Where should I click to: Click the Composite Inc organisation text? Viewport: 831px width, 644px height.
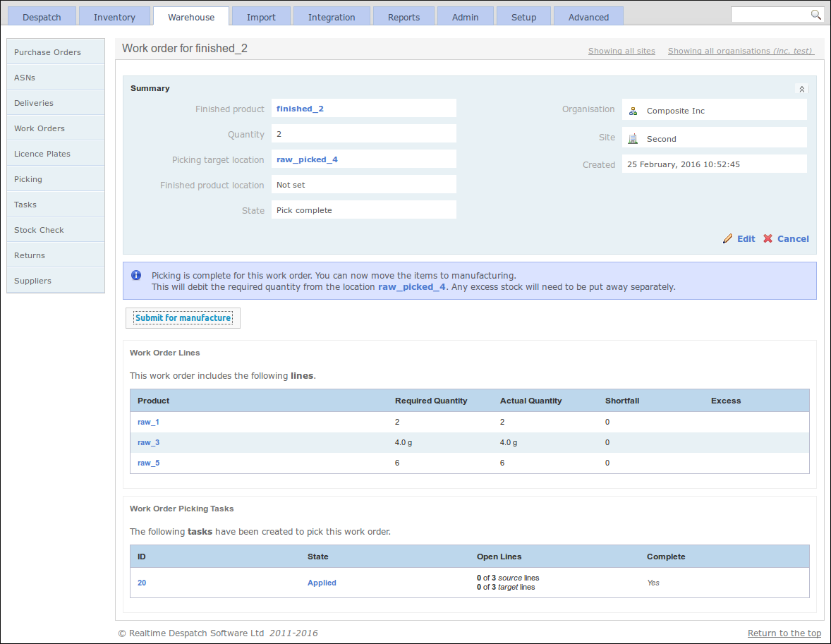[676, 111]
